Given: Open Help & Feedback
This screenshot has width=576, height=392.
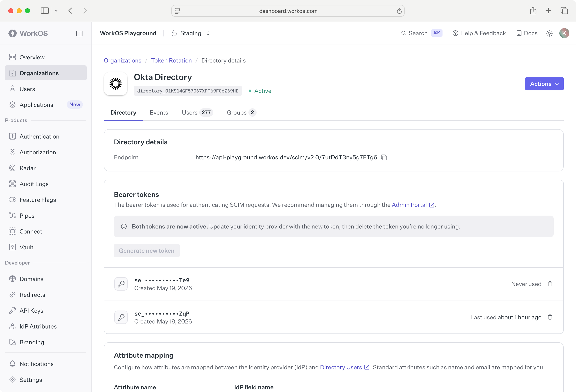Looking at the screenshot, I should coord(479,33).
